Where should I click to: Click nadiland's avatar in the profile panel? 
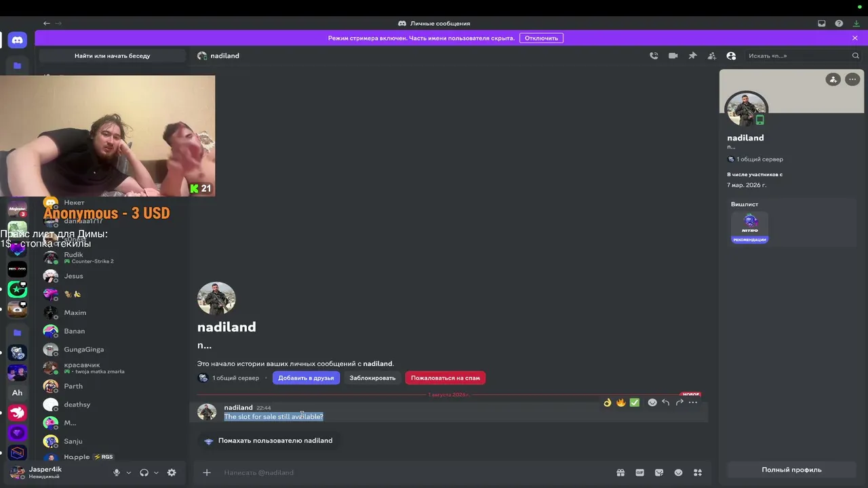pos(746,108)
